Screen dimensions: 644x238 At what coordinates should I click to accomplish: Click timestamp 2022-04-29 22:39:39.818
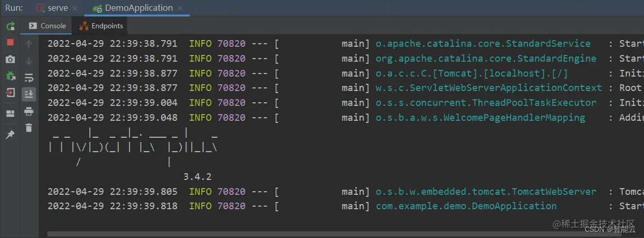[112, 206]
